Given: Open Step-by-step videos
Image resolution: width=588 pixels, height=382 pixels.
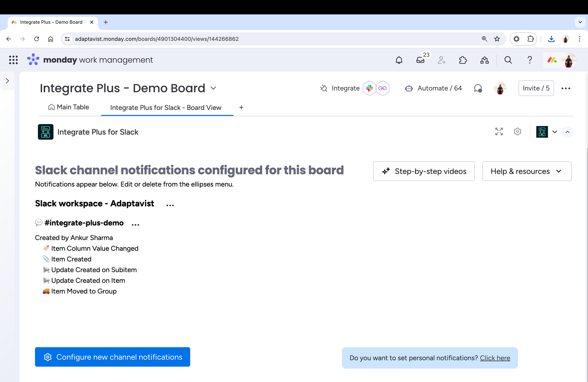Looking at the screenshot, I should pos(424,171).
